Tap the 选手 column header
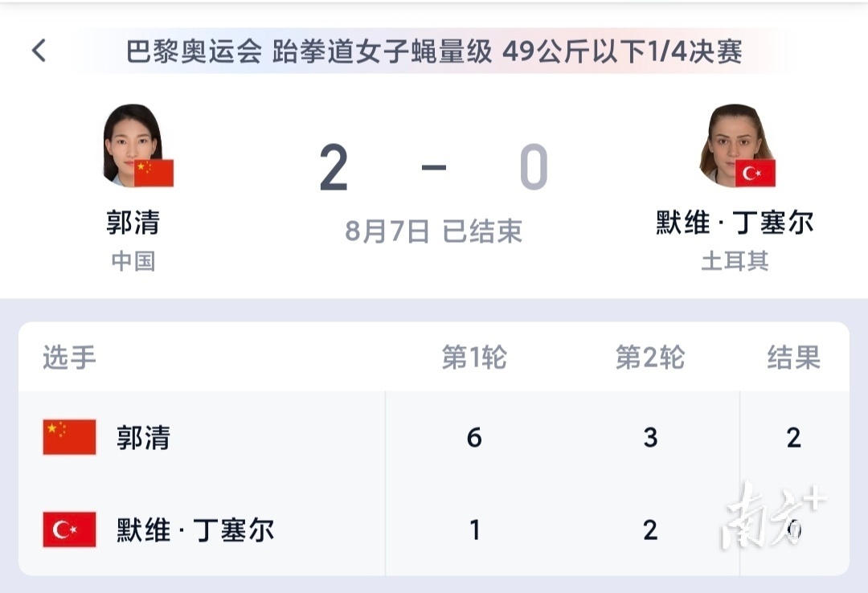The height and width of the screenshot is (593, 868). pos(69,358)
